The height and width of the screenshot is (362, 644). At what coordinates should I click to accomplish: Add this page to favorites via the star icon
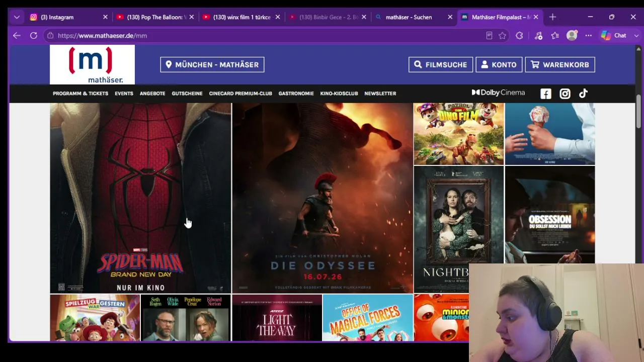click(503, 36)
